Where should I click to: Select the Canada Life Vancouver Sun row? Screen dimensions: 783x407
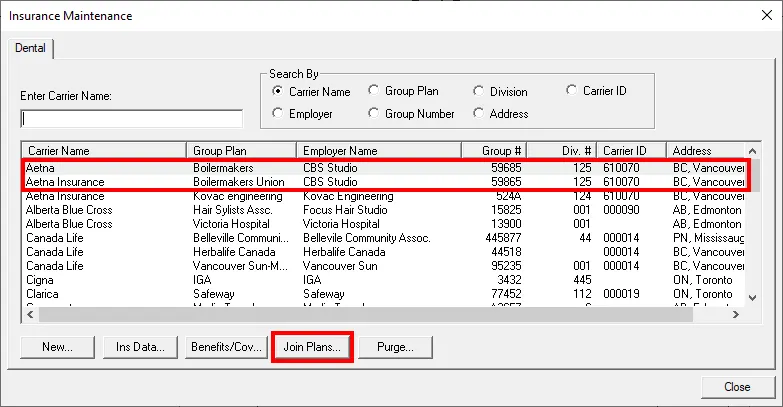tap(385, 266)
